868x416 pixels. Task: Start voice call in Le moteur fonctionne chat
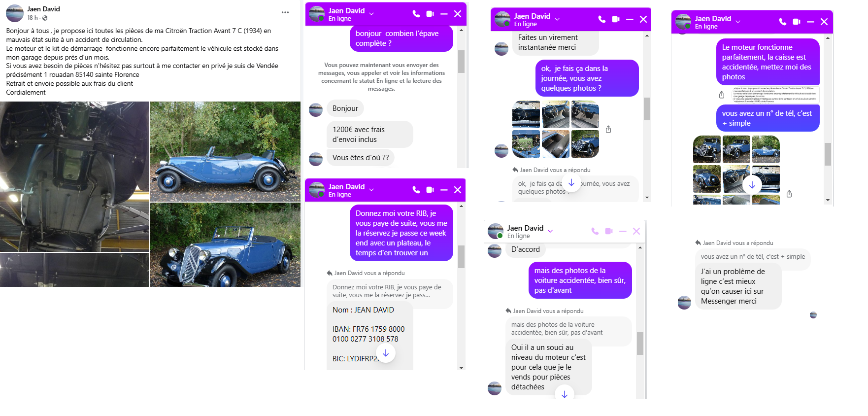[783, 22]
